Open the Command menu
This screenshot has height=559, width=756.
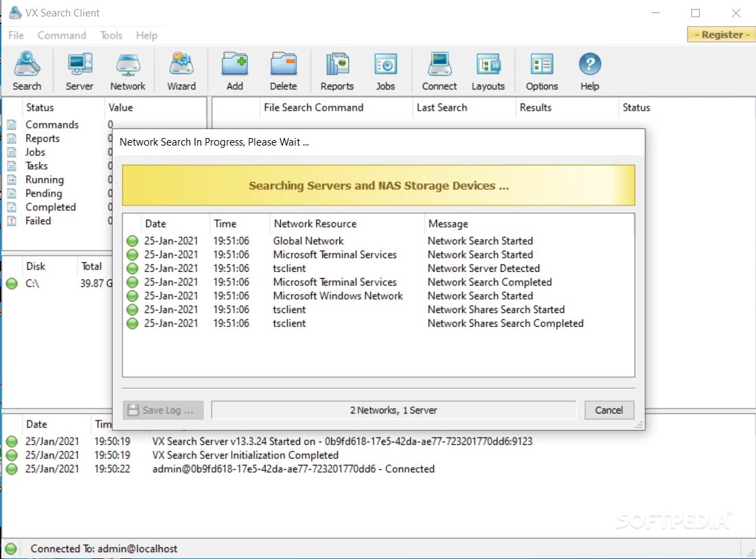click(x=62, y=35)
